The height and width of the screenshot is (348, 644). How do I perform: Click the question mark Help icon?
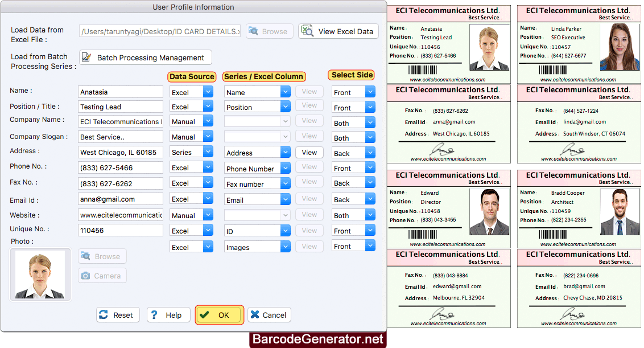coord(154,314)
